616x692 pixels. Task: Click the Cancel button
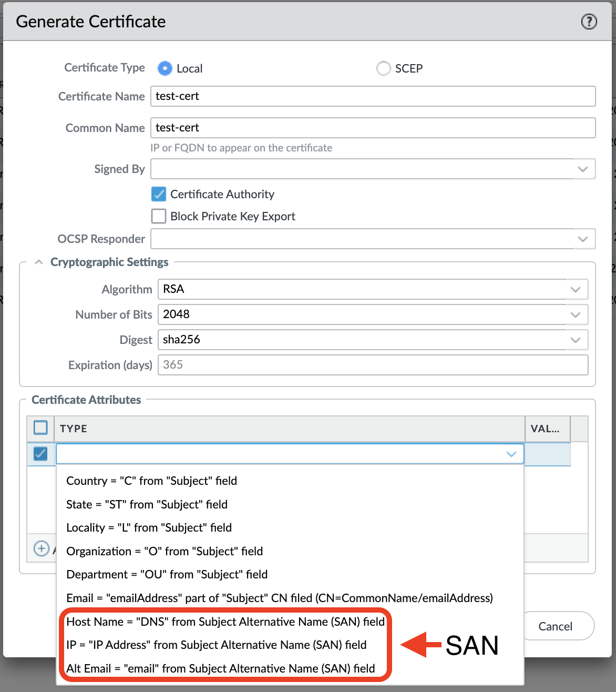pos(556,626)
